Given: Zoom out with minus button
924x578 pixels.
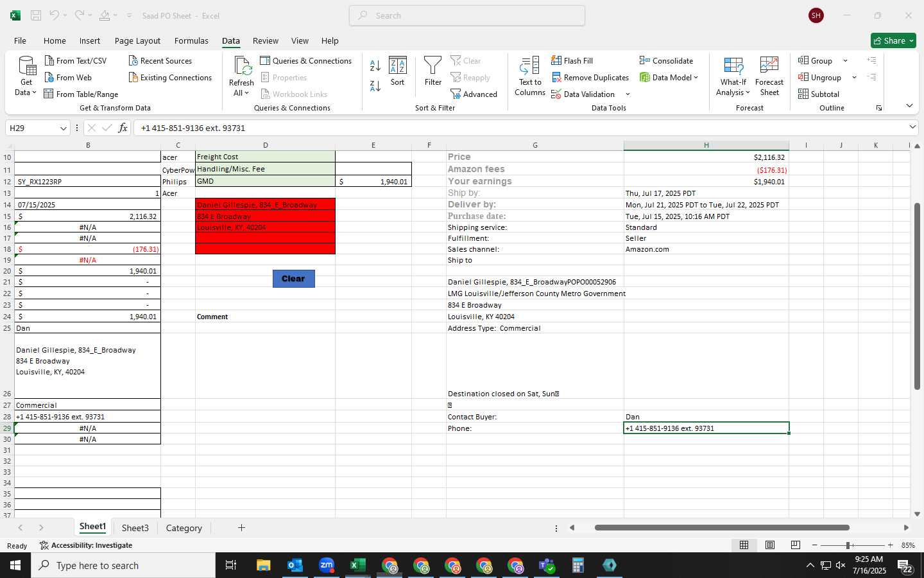Looking at the screenshot, I should point(814,545).
